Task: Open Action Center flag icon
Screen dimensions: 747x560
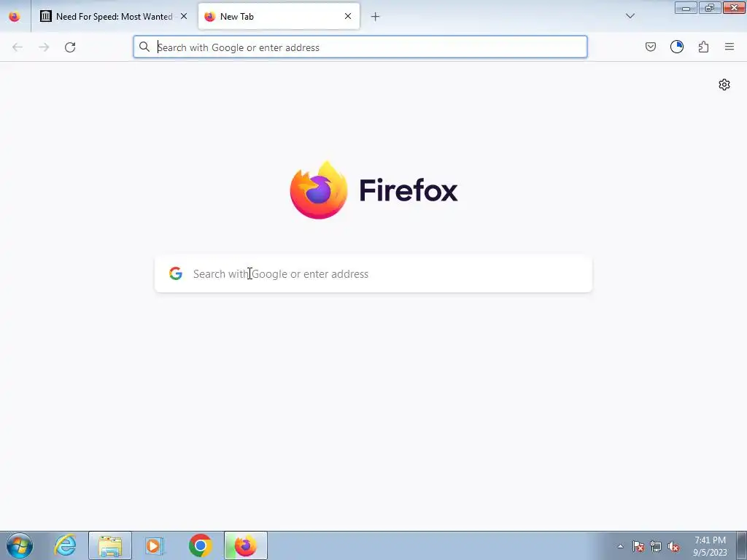Action: point(638,546)
